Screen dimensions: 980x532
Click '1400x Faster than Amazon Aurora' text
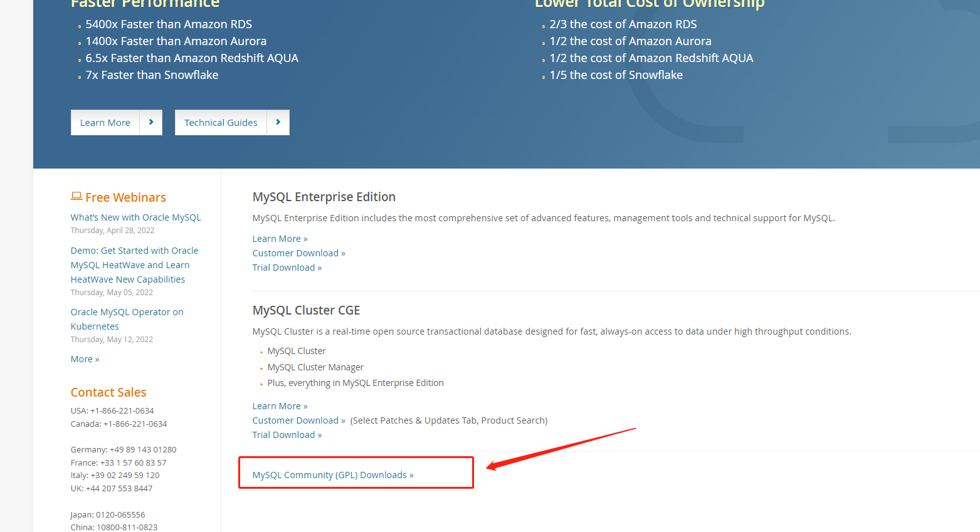click(176, 41)
